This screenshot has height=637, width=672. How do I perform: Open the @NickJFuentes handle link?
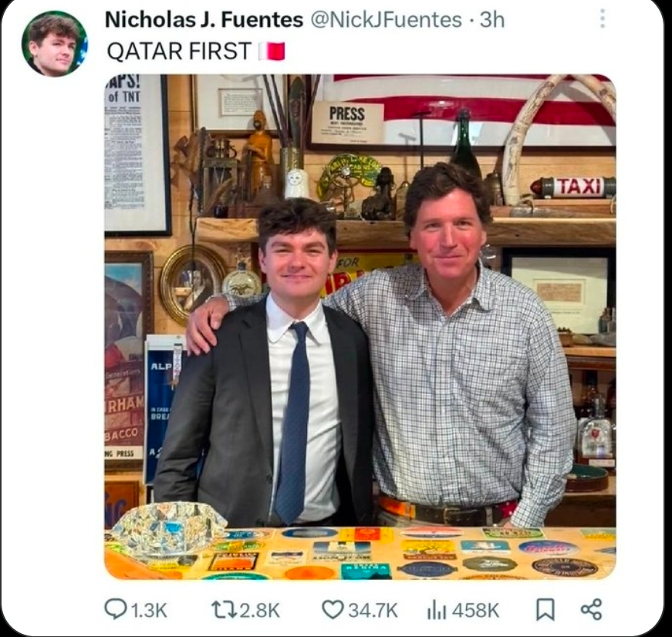tap(387, 19)
